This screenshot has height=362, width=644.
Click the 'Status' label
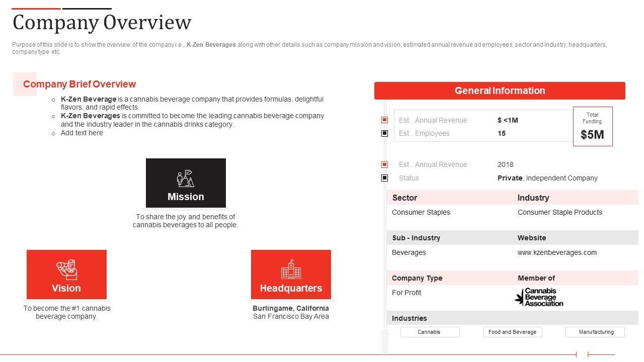click(x=409, y=178)
